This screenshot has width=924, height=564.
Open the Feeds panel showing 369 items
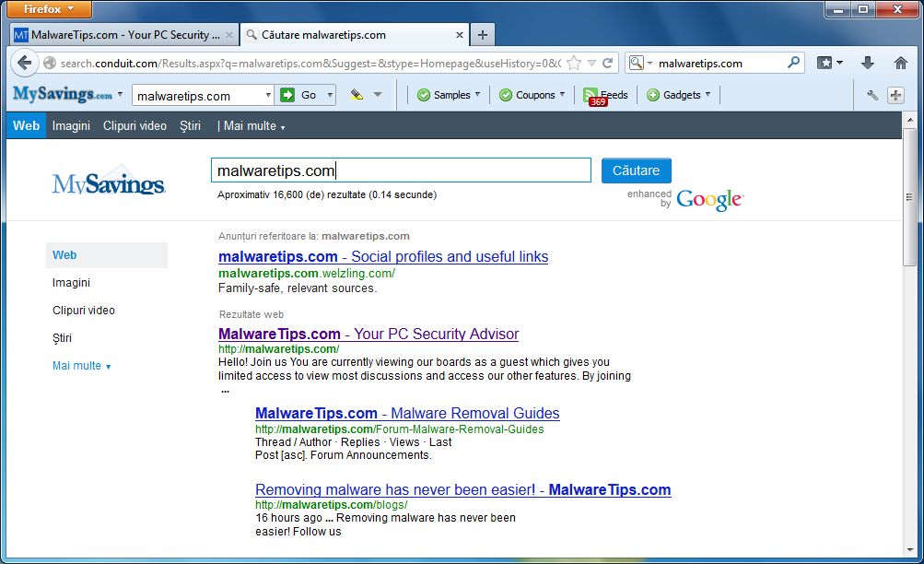[605, 94]
